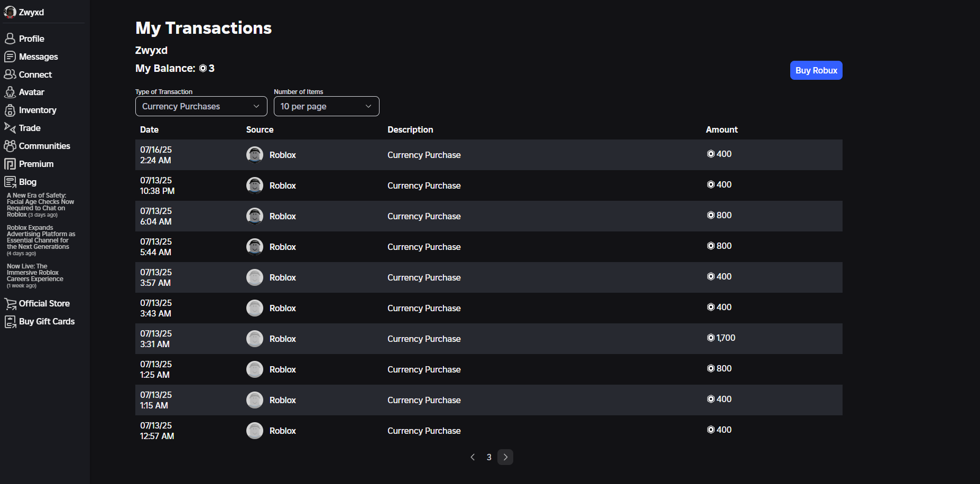Click the Blog newspaper icon
The width and height of the screenshot is (980, 484).
(x=10, y=182)
